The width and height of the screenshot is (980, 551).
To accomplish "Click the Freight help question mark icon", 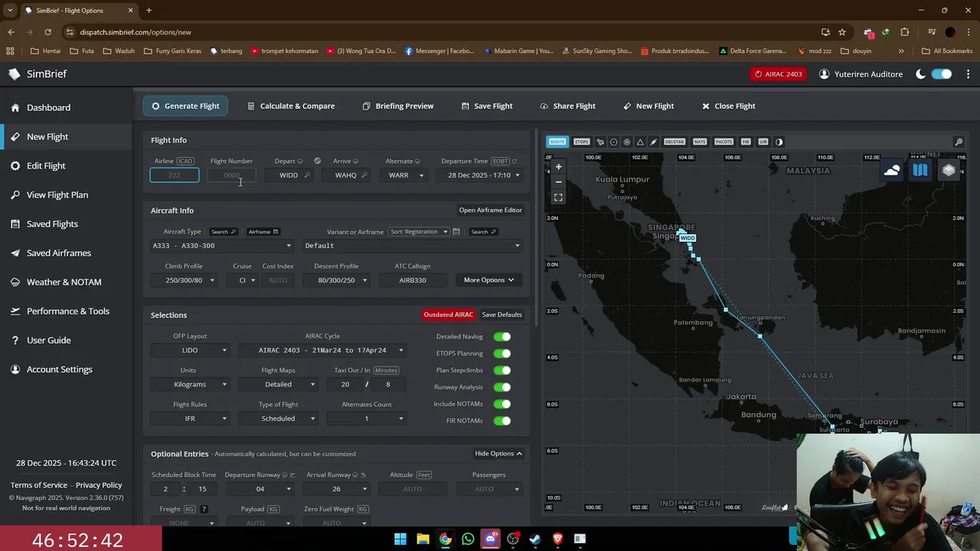I will [204, 509].
